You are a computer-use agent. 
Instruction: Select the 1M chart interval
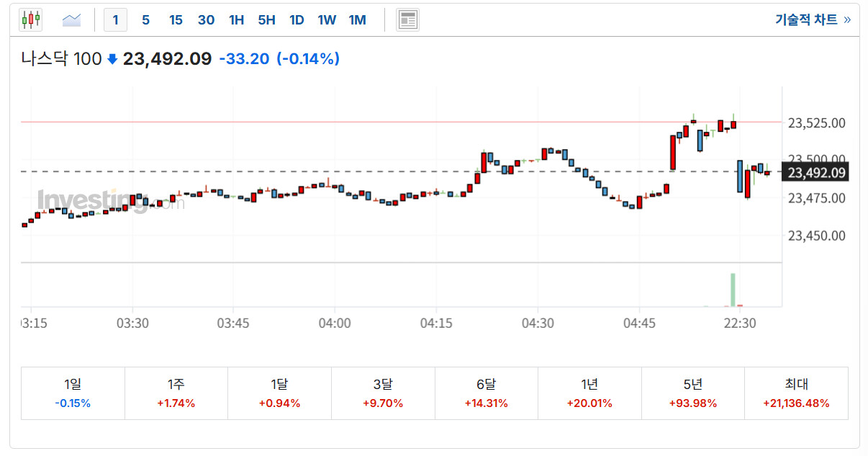(357, 20)
